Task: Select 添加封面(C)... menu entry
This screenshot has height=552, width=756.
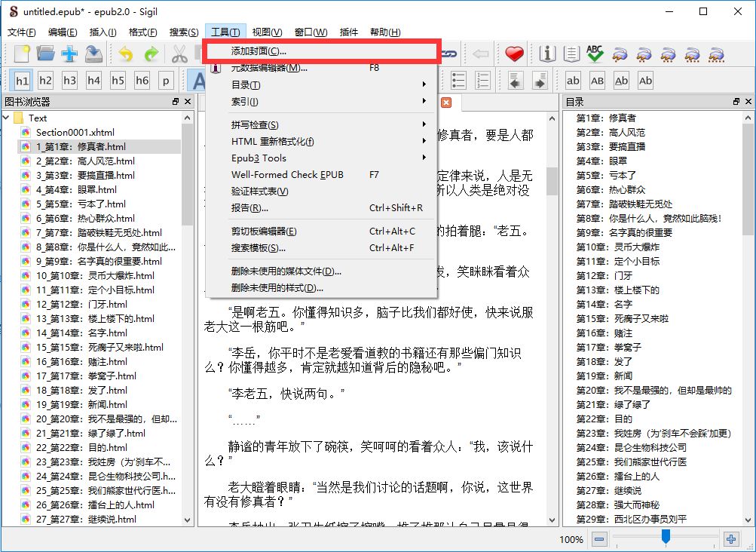Action: pyautogui.click(x=320, y=51)
